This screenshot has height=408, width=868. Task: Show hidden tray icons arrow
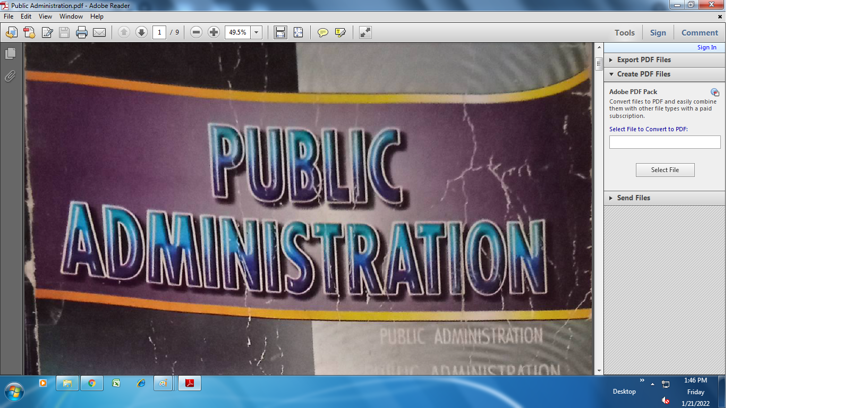point(652,384)
